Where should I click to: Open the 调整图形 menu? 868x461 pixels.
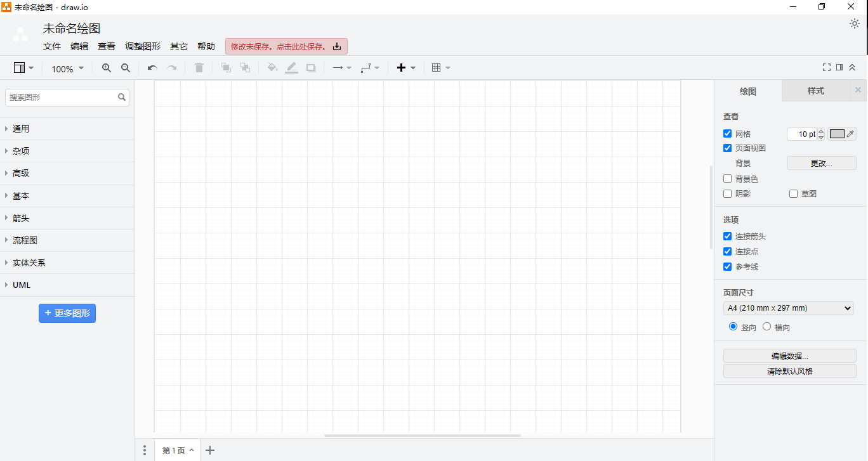143,46
